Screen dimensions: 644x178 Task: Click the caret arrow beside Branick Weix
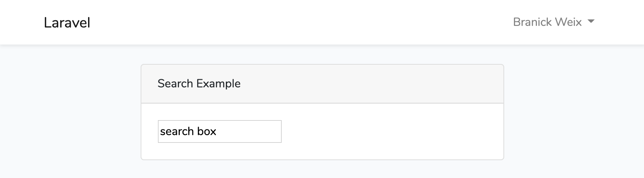591,21
